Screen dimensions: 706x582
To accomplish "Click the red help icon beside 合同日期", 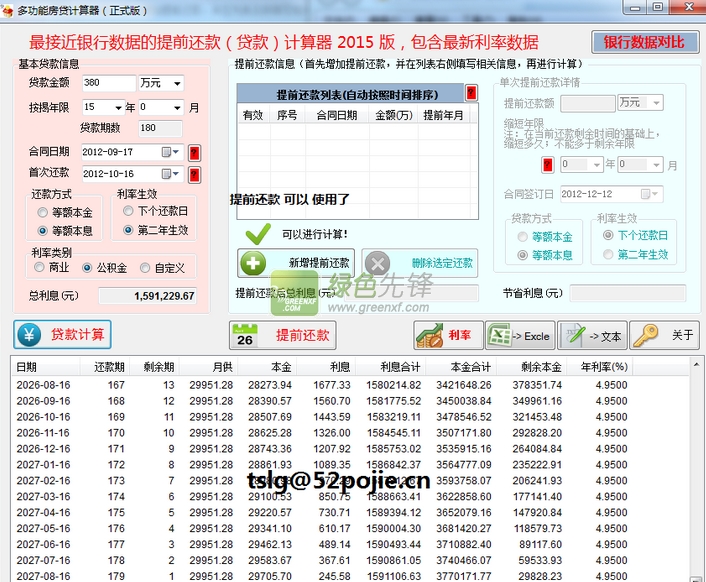I will click(x=194, y=153).
